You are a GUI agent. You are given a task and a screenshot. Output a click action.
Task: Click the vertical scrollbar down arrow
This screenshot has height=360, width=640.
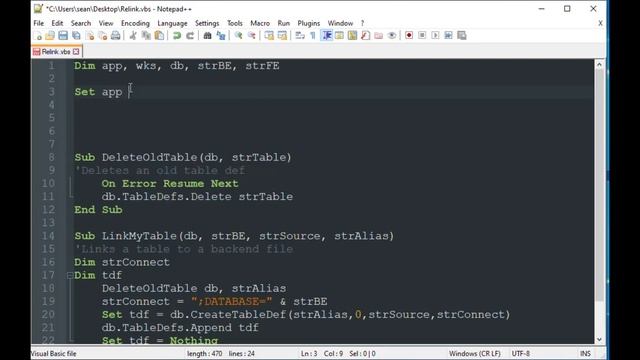point(599,340)
